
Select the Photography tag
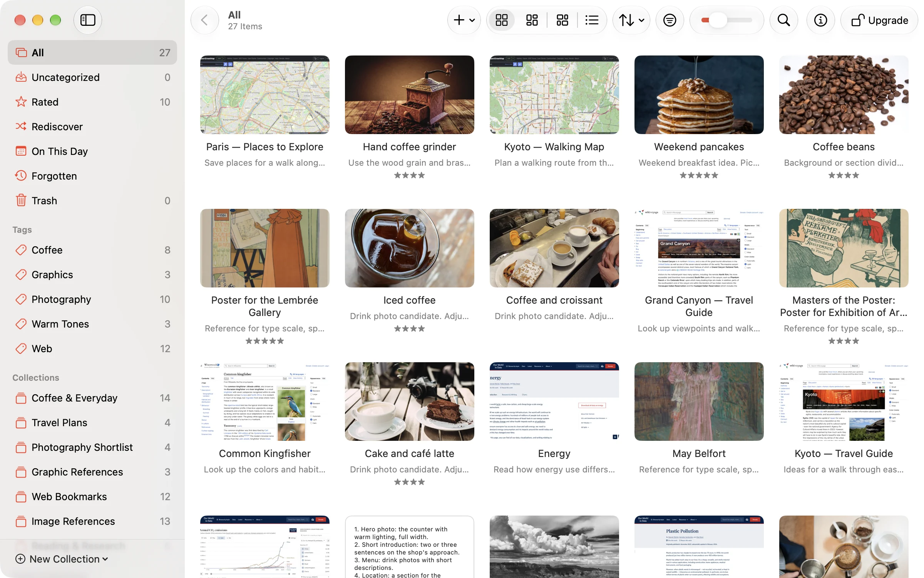(92, 299)
